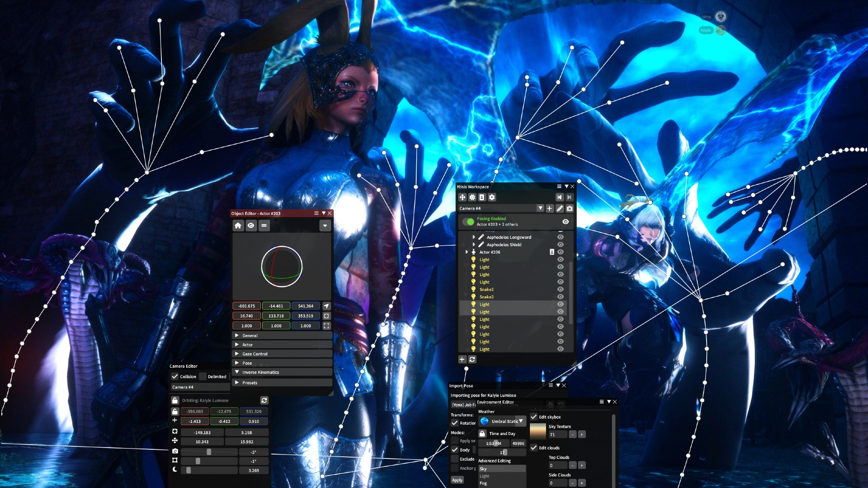Click the orbit target refresh icon in Camera Editor

pos(264,400)
